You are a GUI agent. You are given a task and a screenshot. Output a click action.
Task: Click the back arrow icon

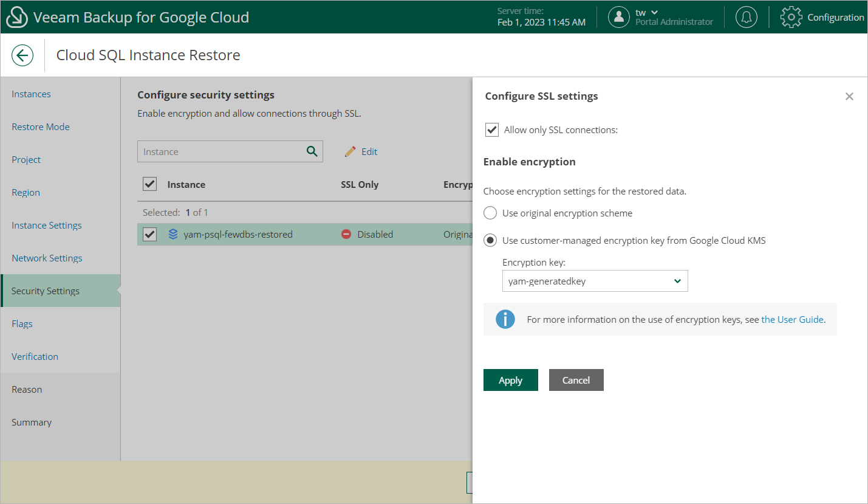pyautogui.click(x=22, y=55)
